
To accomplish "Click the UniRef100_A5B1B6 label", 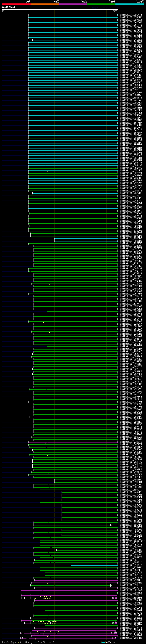I will click(131, 120).
